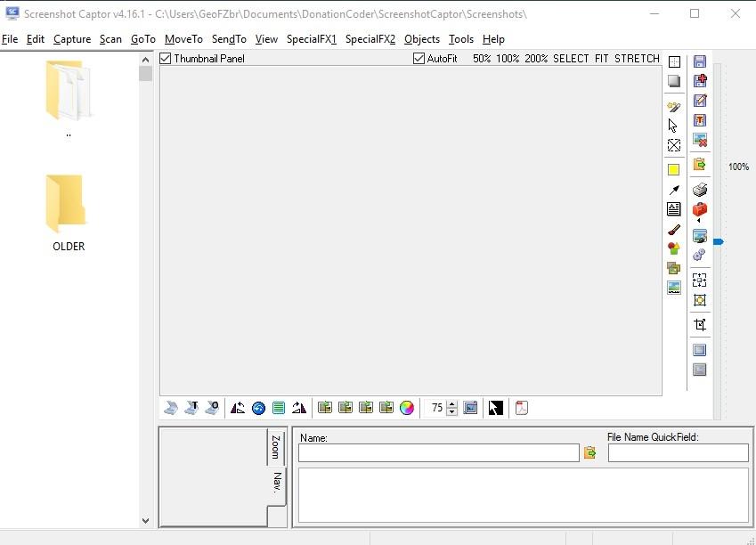The height and width of the screenshot is (545, 756).
Task: Open the colored shapes object tool
Action: [x=674, y=248]
